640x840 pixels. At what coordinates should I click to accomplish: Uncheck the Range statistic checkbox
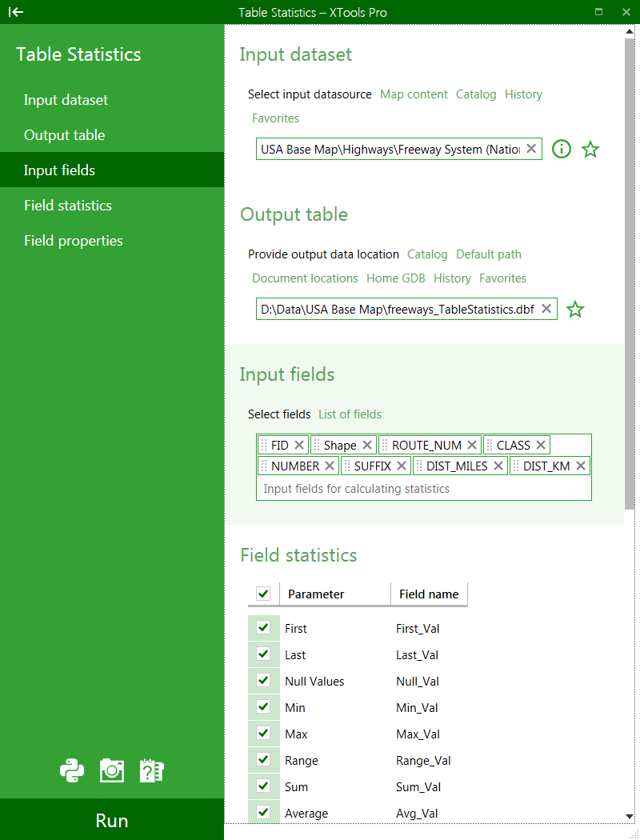point(263,759)
